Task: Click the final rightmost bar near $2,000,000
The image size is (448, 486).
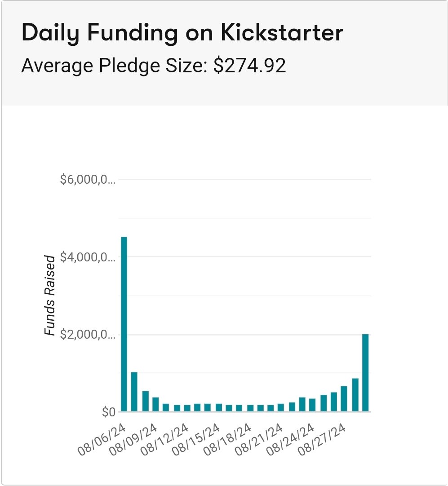Action: 365,373
